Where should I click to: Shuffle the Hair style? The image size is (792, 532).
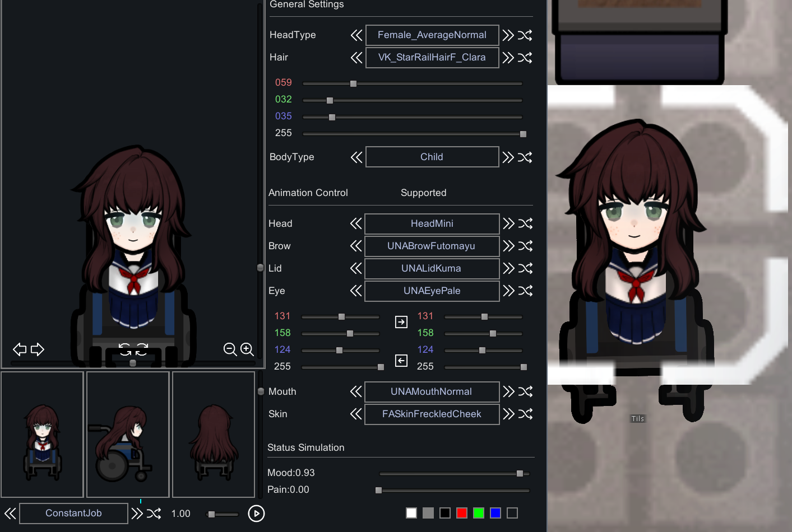click(x=525, y=58)
